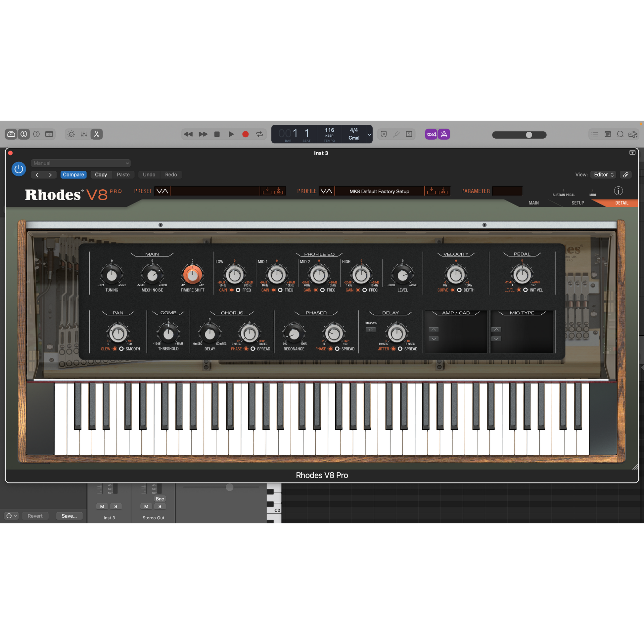
Task: Mute the Inst 3 channel strip
Action: click(x=102, y=506)
